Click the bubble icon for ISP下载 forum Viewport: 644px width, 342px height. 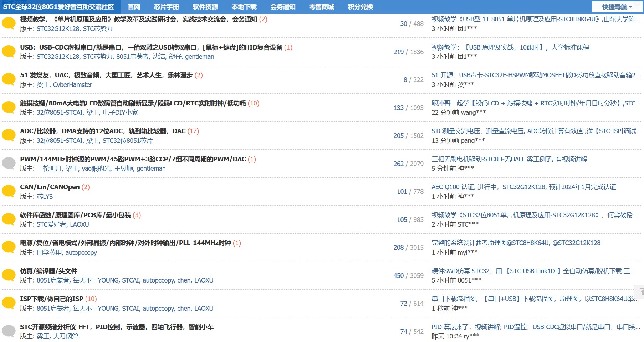pyautogui.click(x=9, y=303)
